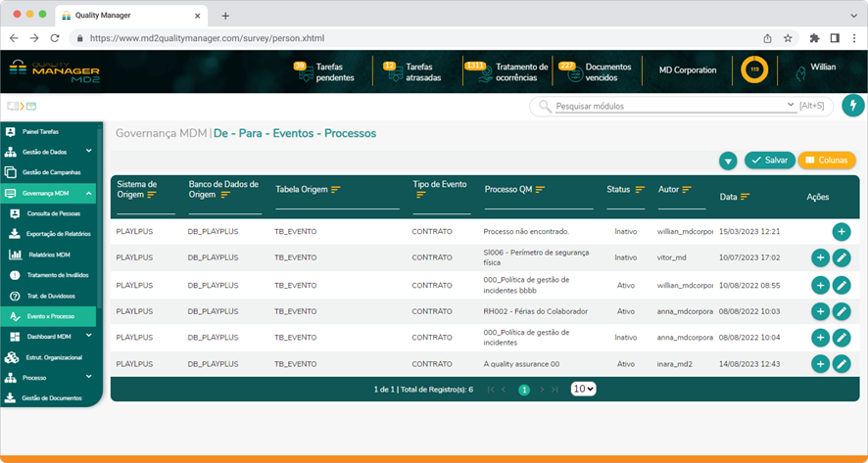Expand the Gestão de Dados sidebar menu
The height and width of the screenshot is (463, 868).
(x=89, y=152)
